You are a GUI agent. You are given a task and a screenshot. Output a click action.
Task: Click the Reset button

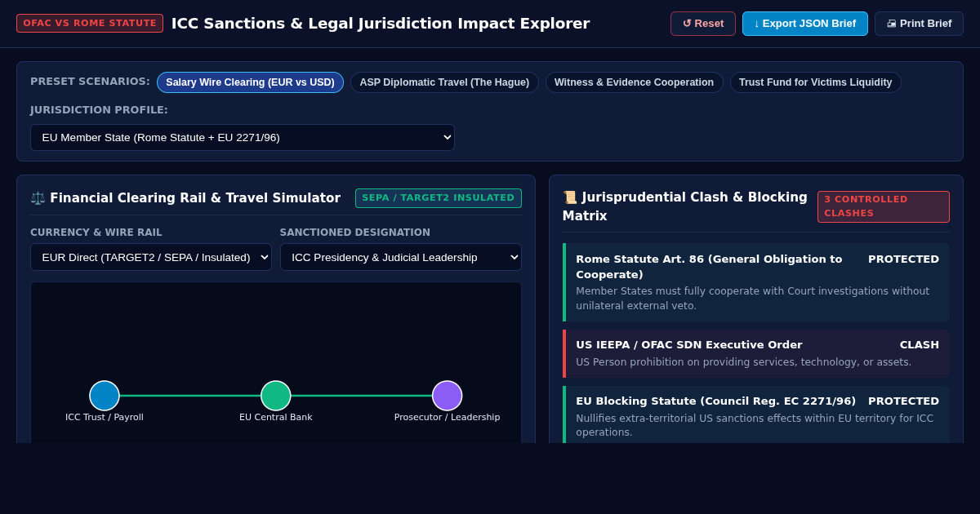tap(703, 24)
